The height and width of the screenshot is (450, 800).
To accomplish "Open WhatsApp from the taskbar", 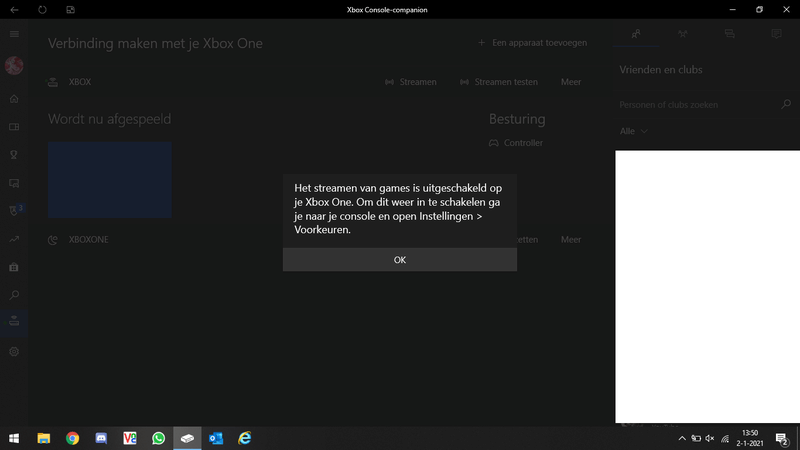I will (158, 438).
